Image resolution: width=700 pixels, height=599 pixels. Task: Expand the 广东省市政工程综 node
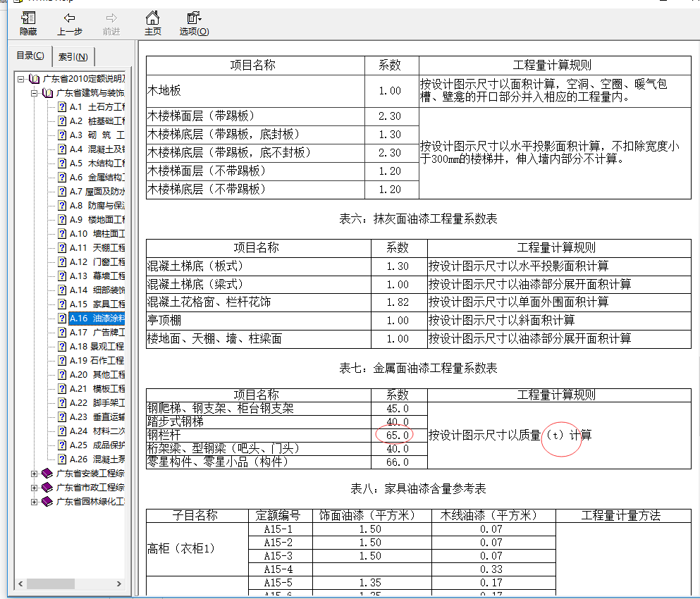click(x=35, y=488)
